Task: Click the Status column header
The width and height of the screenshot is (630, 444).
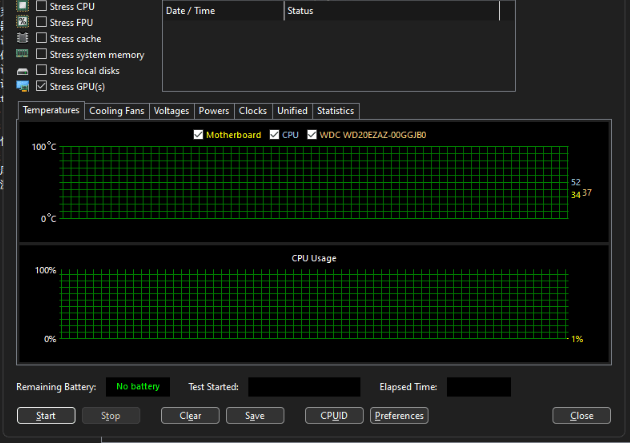Action: 392,11
